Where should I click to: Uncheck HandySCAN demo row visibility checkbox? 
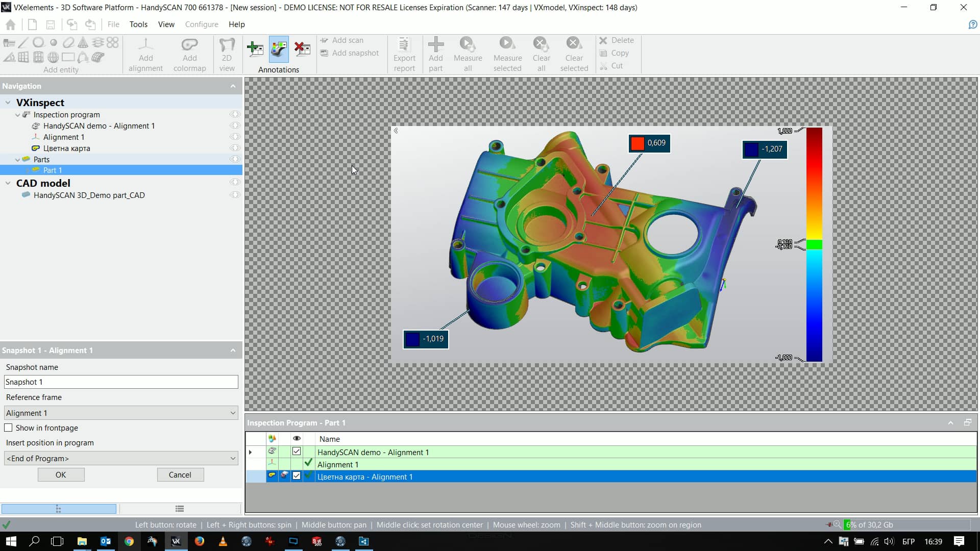pyautogui.click(x=297, y=452)
